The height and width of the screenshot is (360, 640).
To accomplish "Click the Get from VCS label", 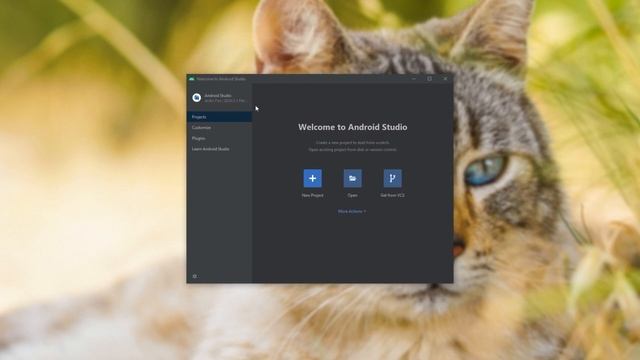I will click(392, 196).
